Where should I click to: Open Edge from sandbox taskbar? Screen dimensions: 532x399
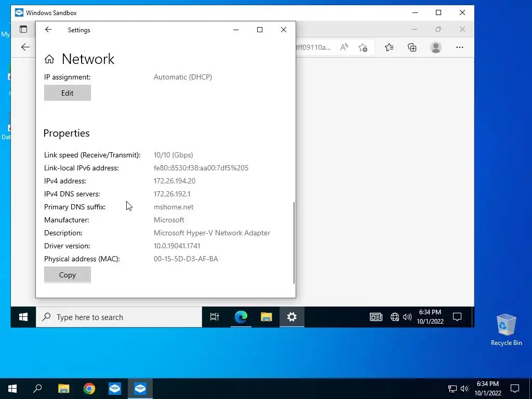(x=241, y=317)
